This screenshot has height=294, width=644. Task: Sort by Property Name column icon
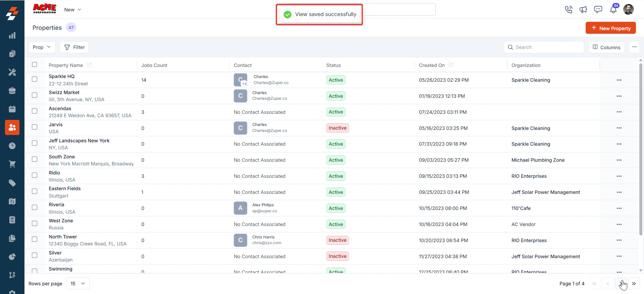click(89, 65)
